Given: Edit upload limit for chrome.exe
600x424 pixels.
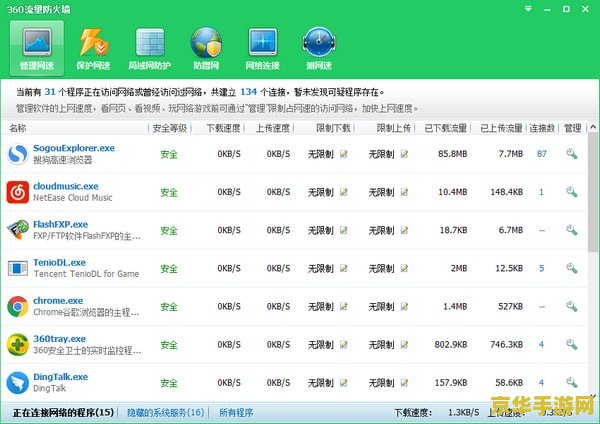Looking at the screenshot, I should click(x=404, y=307).
